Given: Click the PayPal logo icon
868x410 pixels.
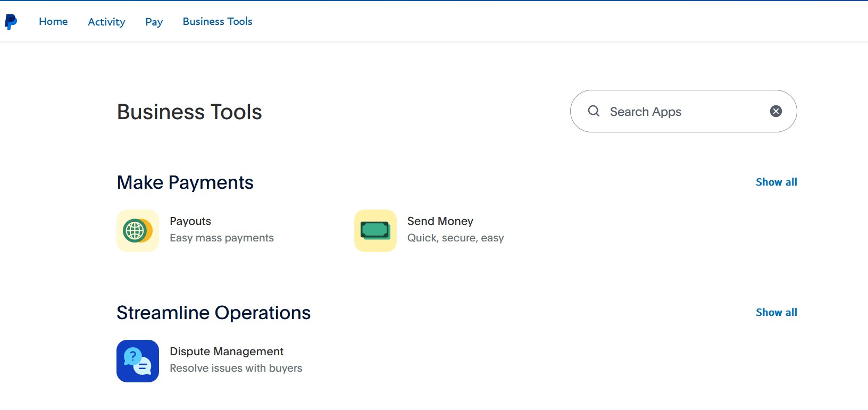Looking at the screenshot, I should 11,21.
